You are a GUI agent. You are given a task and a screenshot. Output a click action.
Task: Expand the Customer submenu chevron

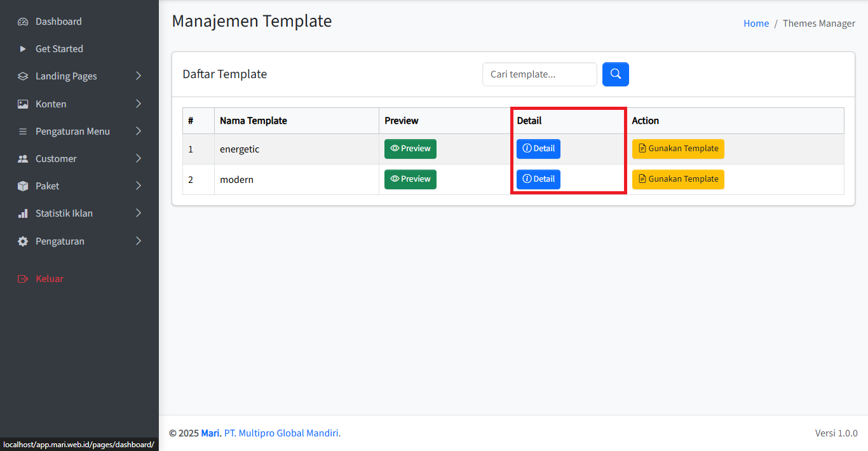click(x=139, y=159)
